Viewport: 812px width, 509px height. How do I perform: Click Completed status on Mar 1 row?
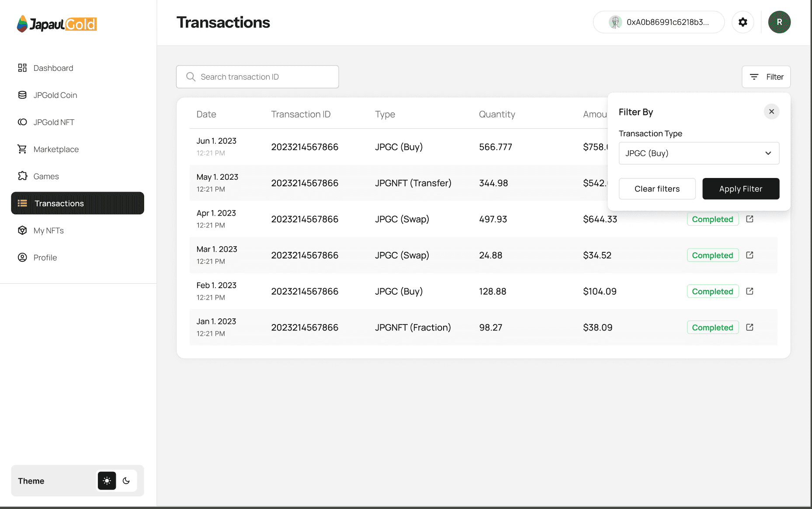(x=713, y=255)
